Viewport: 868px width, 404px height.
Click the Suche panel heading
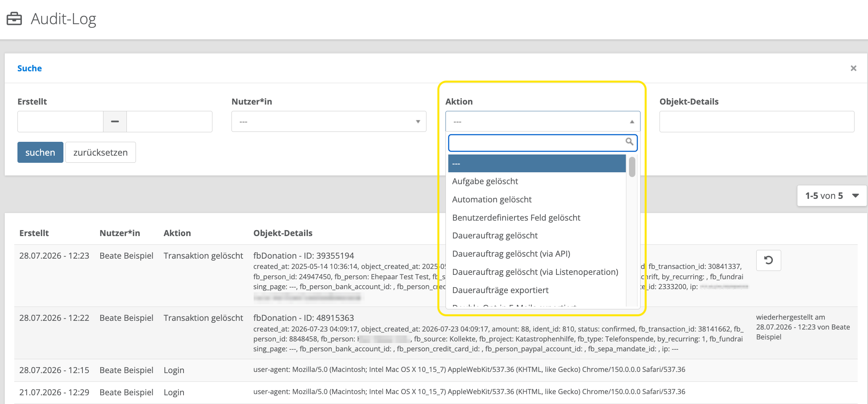tap(30, 68)
